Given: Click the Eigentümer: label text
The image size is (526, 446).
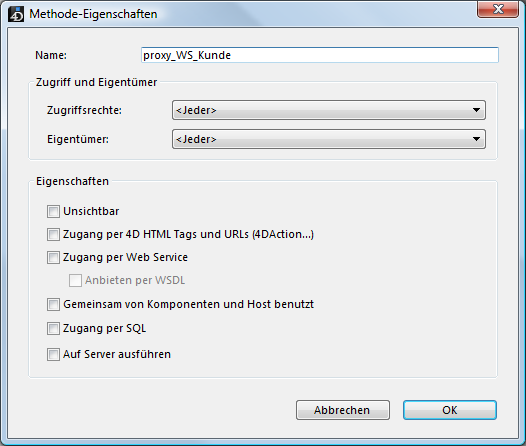Looking at the screenshot, I should 78,139.
